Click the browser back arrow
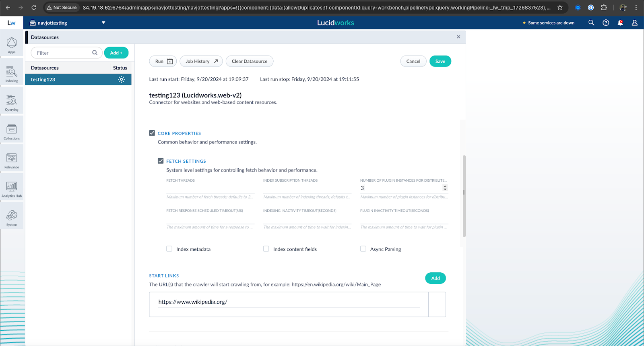Viewport: 644px width, 346px height. [x=8, y=7]
